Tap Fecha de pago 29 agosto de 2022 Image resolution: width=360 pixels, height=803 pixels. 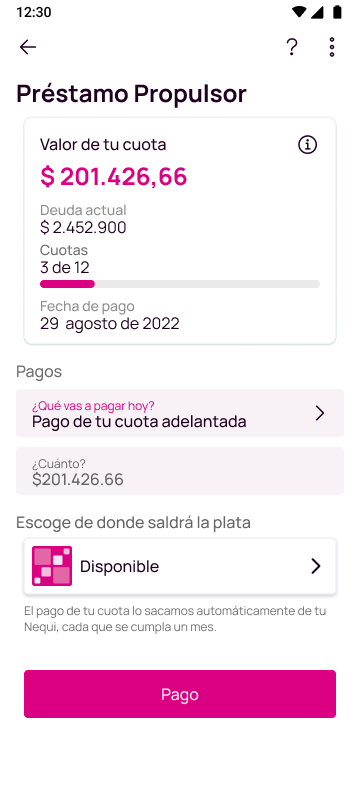pos(110,324)
